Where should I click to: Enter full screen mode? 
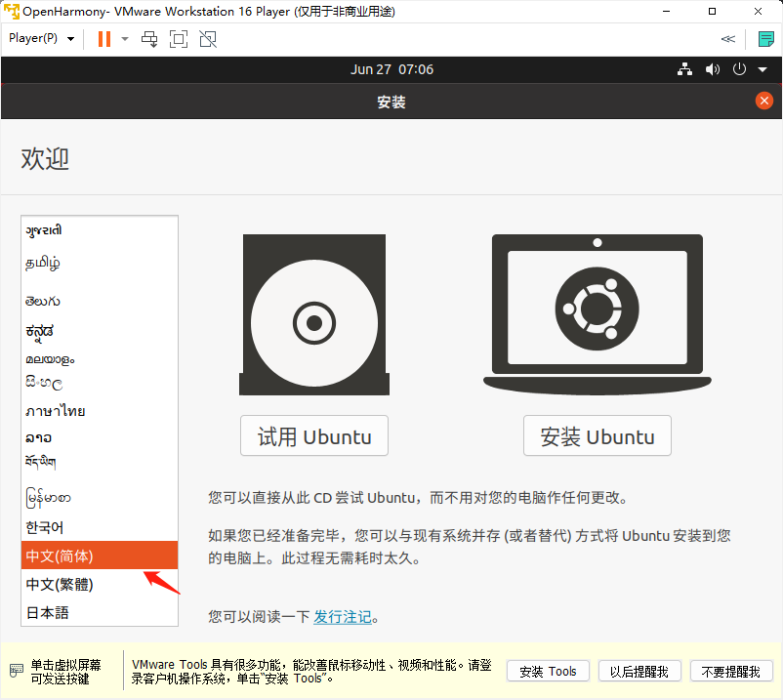click(179, 39)
